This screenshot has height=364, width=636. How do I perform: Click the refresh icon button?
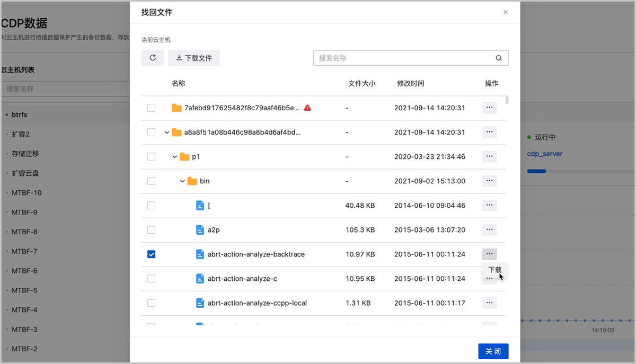point(153,58)
